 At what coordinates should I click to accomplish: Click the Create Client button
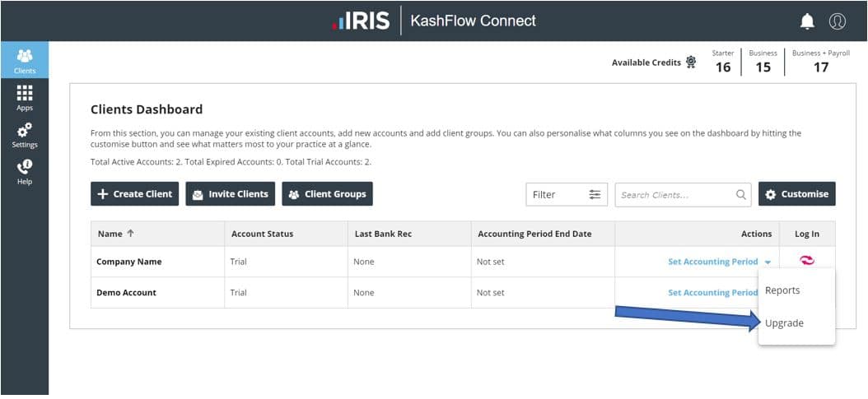134,194
